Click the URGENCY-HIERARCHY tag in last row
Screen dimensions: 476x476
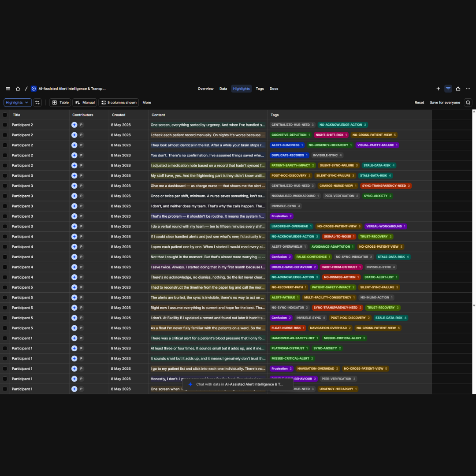tap(338, 389)
